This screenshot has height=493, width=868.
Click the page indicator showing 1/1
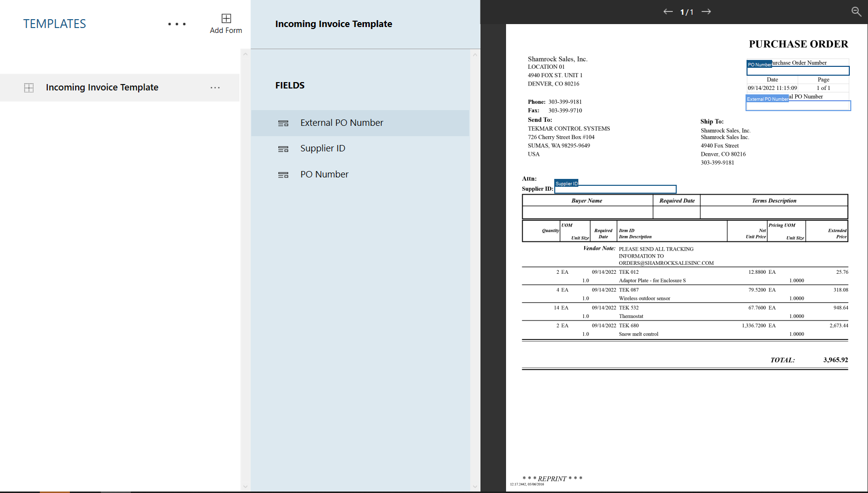[x=687, y=11]
